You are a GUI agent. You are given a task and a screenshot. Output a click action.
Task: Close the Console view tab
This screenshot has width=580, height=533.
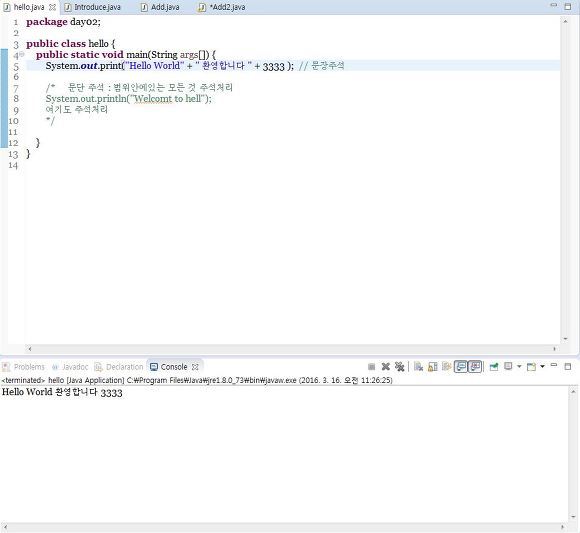tap(195, 367)
